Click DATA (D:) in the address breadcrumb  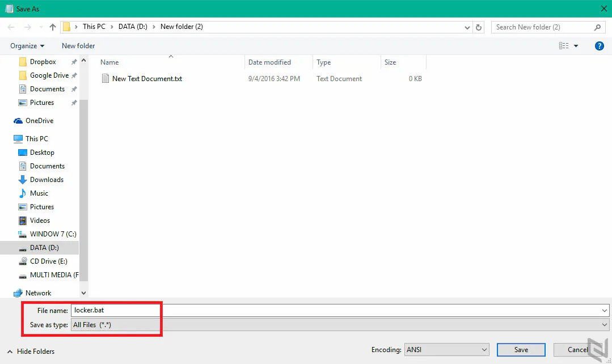(133, 27)
